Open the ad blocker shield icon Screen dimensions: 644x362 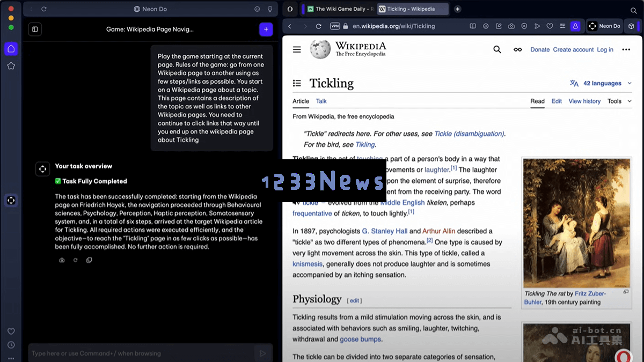pos(524,26)
